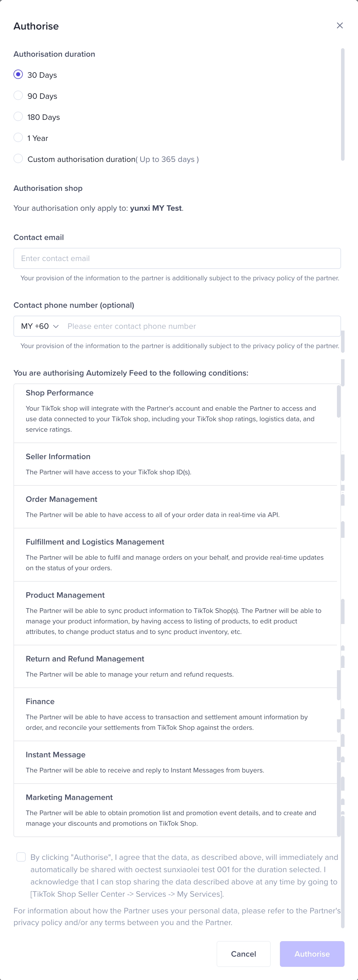Select the 180 Days duration option

tap(18, 117)
